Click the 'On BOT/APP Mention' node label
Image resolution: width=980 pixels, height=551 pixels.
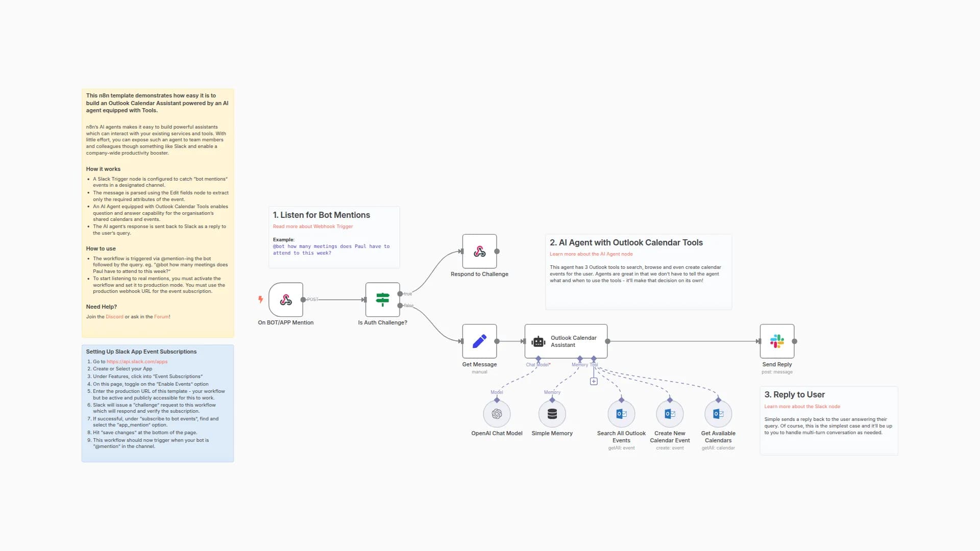286,322
